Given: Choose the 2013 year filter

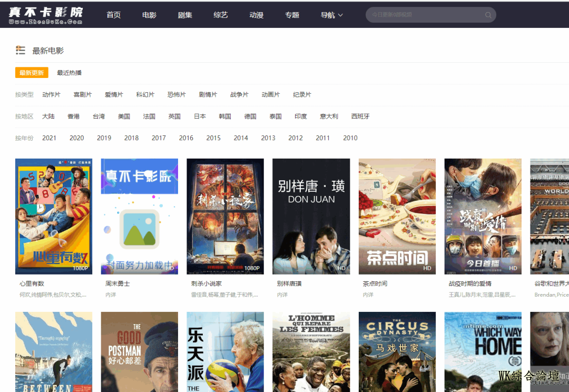Looking at the screenshot, I should click(x=268, y=138).
